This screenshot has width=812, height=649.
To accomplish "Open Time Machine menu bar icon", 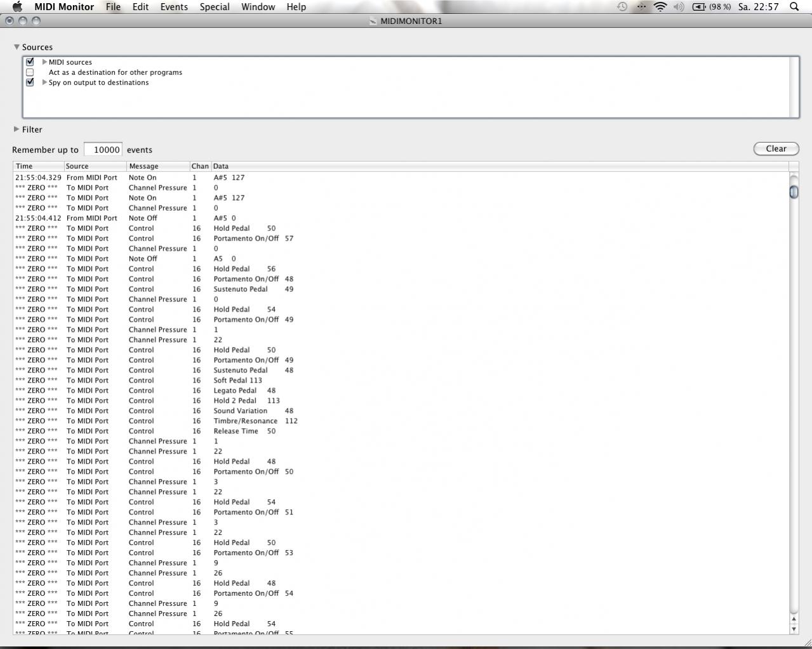I will click(622, 6).
